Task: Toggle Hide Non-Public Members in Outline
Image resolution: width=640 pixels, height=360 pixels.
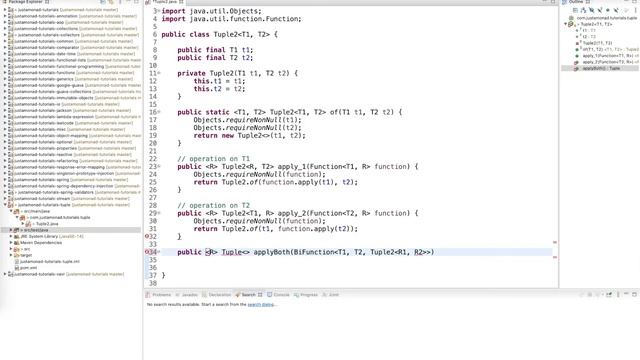Action: coord(608,10)
